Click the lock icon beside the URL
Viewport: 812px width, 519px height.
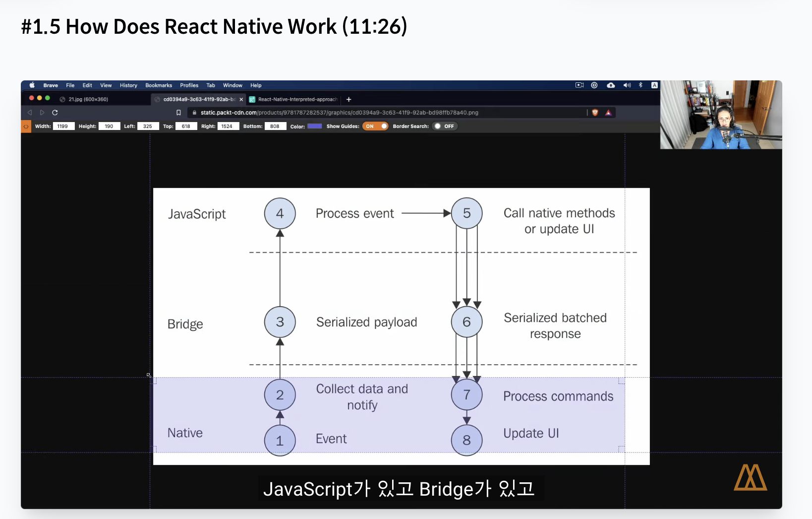point(194,113)
